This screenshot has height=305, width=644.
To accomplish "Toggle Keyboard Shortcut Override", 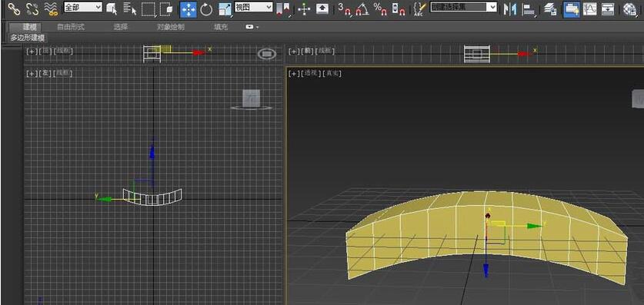I will click(322, 9).
